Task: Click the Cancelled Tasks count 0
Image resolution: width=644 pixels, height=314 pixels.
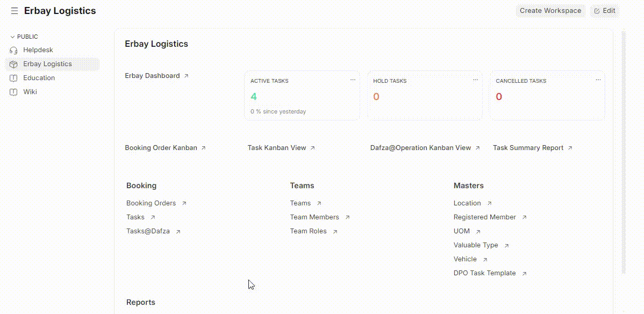Action: (499, 97)
